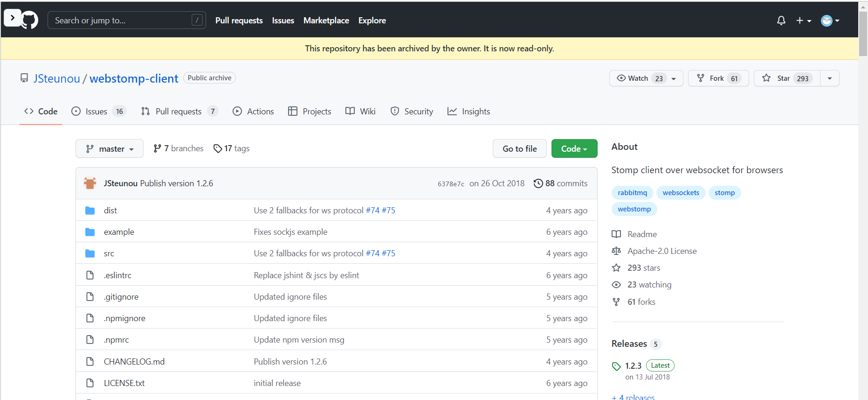The height and width of the screenshot is (400, 868).
Task: Open the .npmrc file
Action: 116,340
